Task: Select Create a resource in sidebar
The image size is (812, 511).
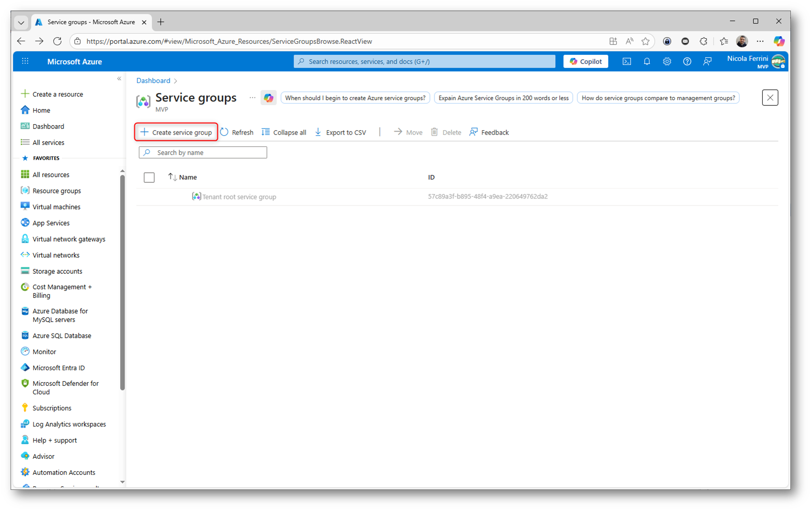Action: [x=58, y=94]
